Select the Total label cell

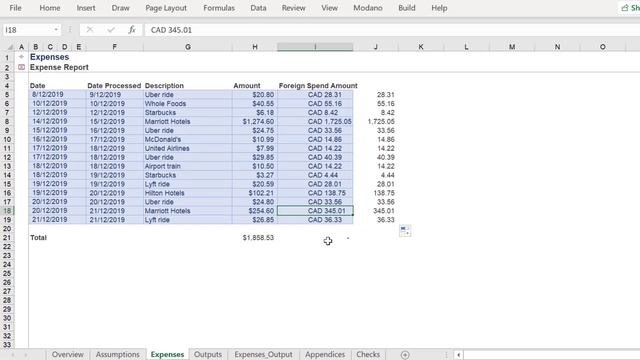[x=38, y=238]
